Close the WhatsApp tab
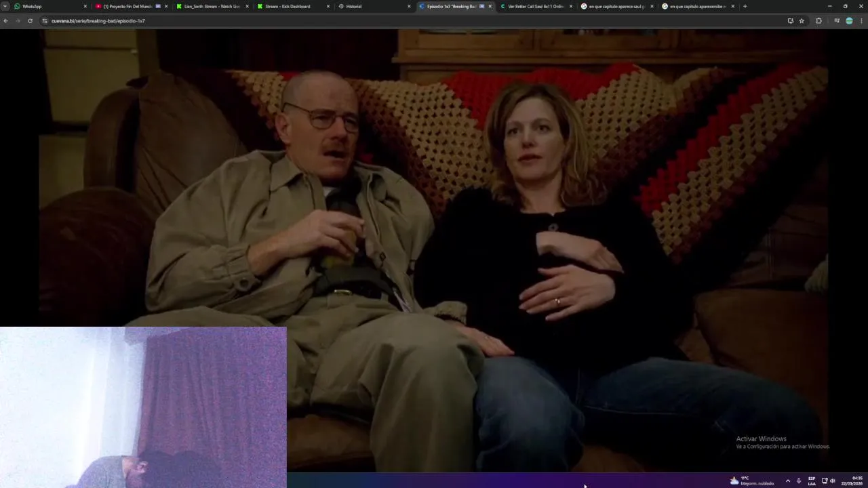The width and height of the screenshot is (868, 488). pos(85,6)
